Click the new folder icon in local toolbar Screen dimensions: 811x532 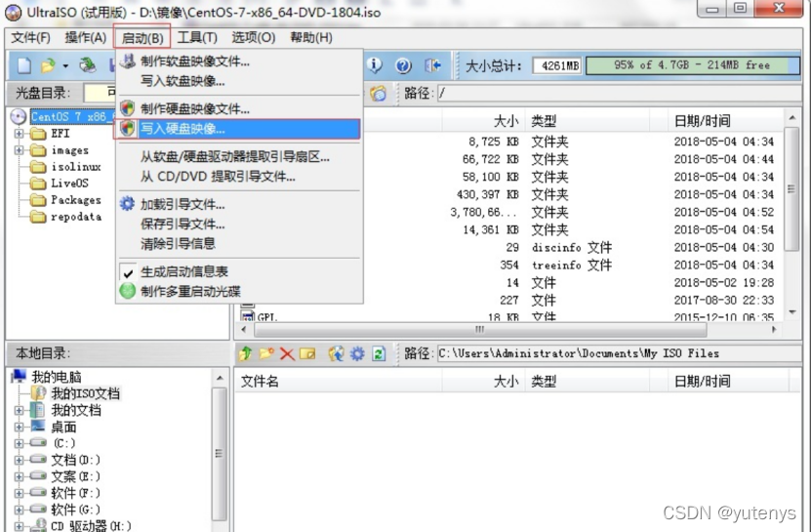click(266, 353)
